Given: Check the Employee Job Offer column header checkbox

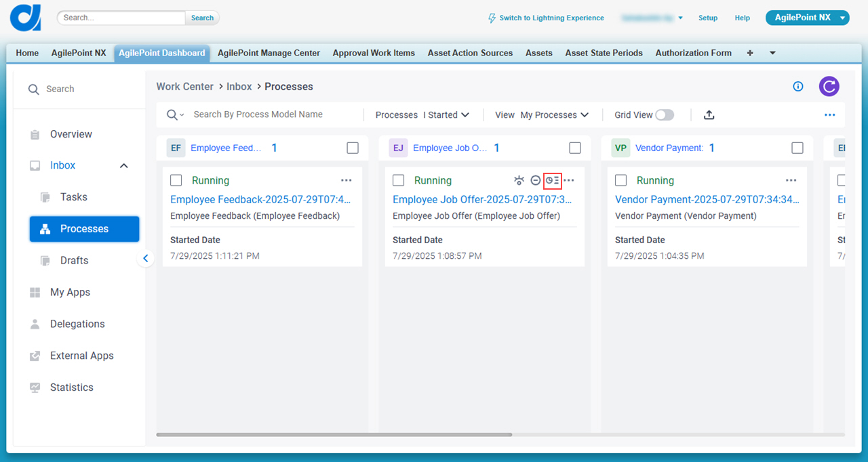Looking at the screenshot, I should 575,148.
